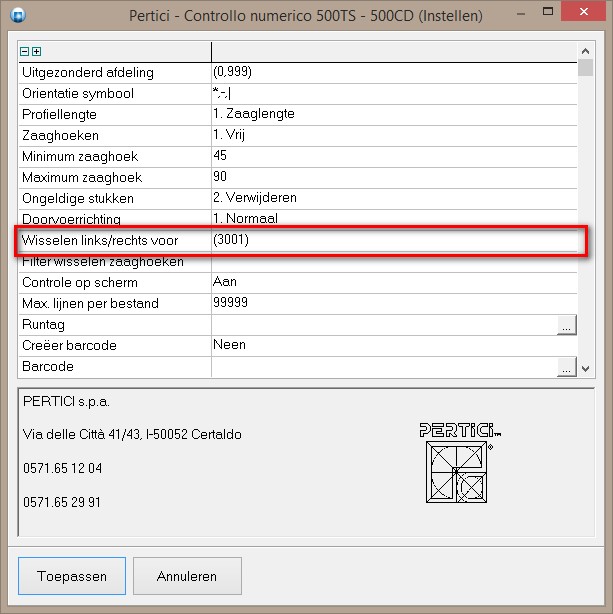This screenshot has width=613, height=614.
Task: Click the PERTICI s.p.a. company name
Action: (66, 402)
